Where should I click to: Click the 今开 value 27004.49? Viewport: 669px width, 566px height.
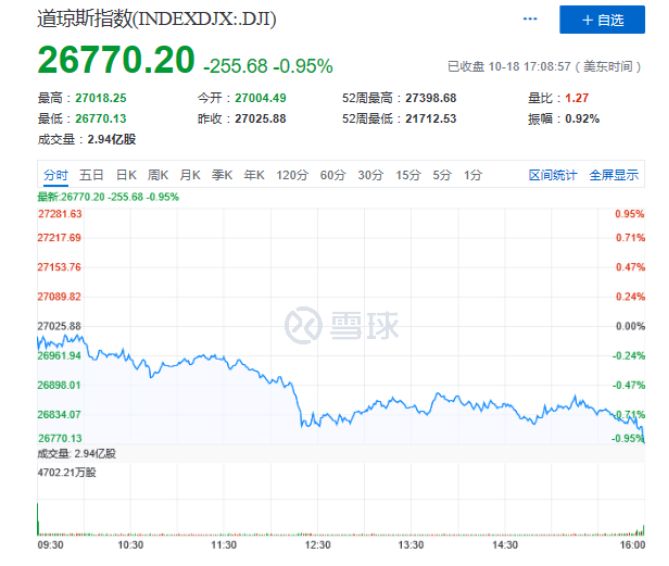(260, 98)
